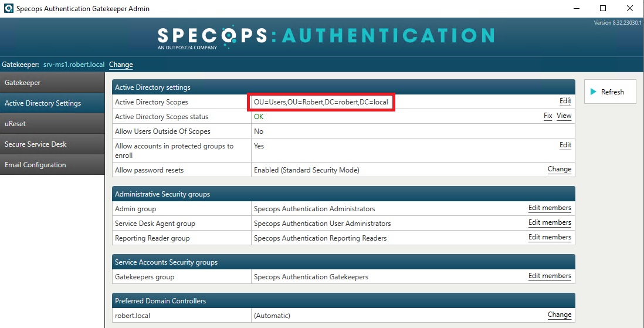Open Email Configuration section
The height and width of the screenshot is (328, 644).
(x=52, y=165)
